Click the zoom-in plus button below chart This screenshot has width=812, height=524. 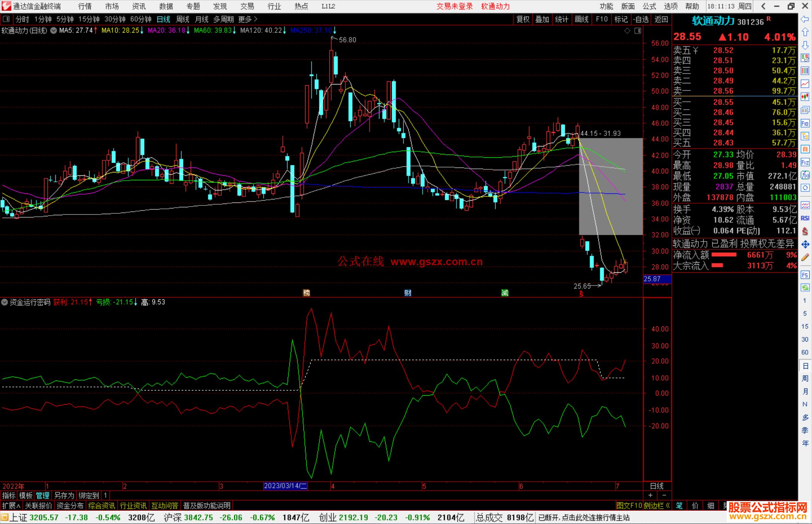[650, 495]
